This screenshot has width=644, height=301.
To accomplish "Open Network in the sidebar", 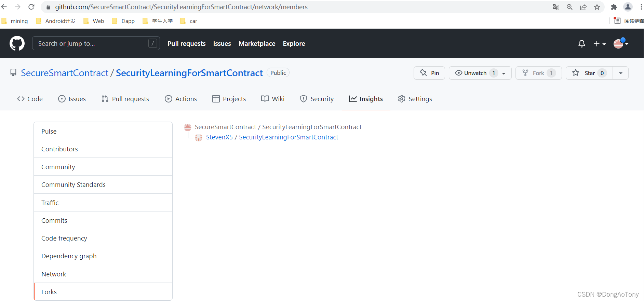I will pos(103,274).
